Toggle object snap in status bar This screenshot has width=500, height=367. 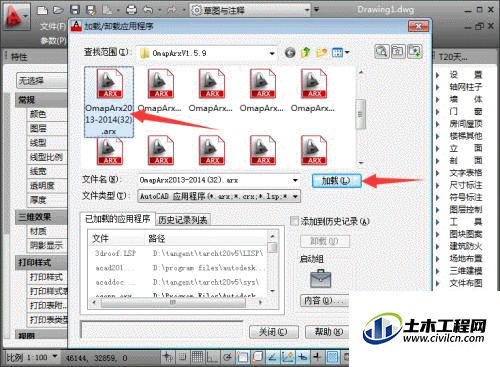[242, 357]
